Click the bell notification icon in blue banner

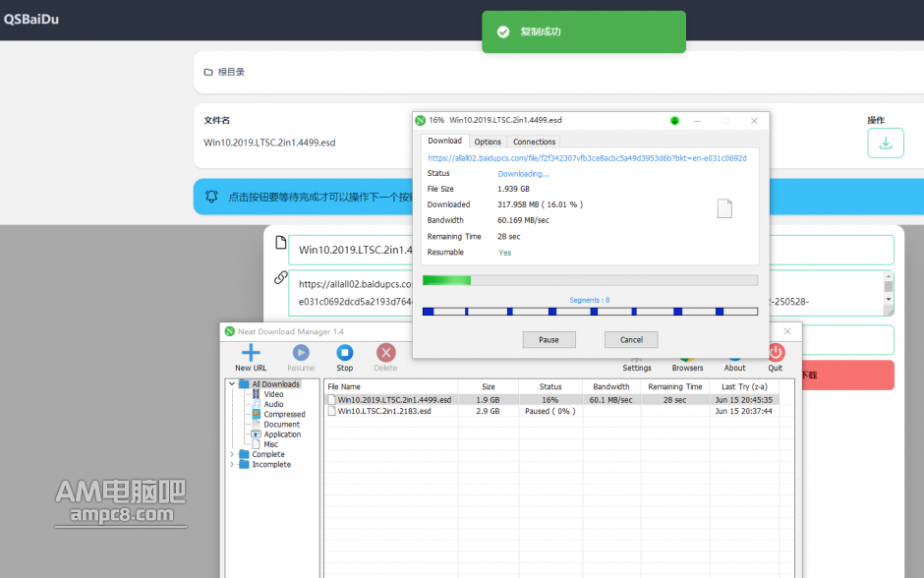tap(211, 197)
